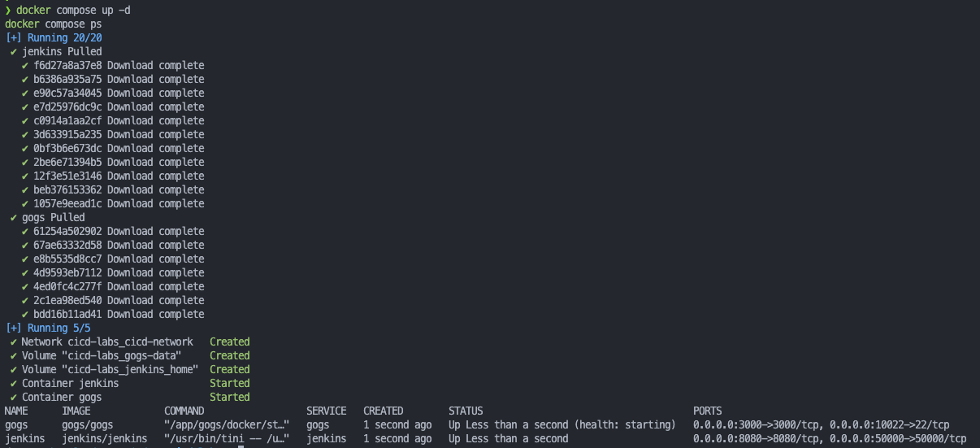
Task: Click layer hash e90c57a34045
Action: [x=67, y=93]
